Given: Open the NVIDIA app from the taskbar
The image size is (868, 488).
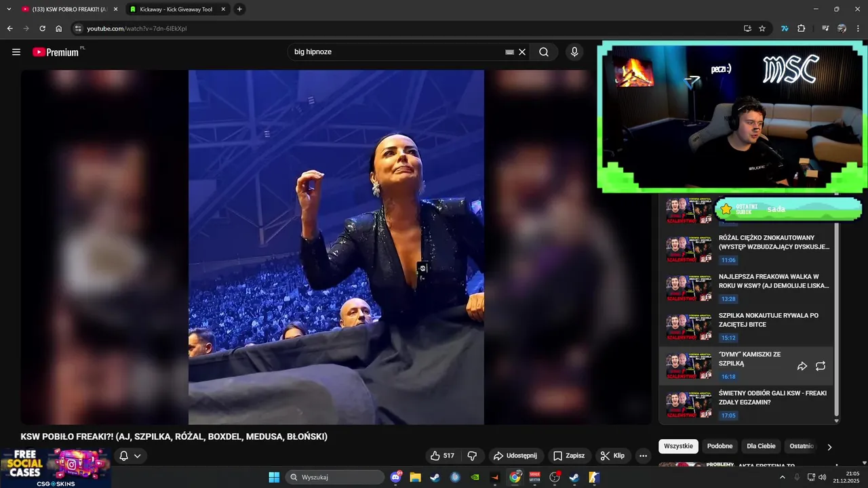Looking at the screenshot, I should 475,477.
